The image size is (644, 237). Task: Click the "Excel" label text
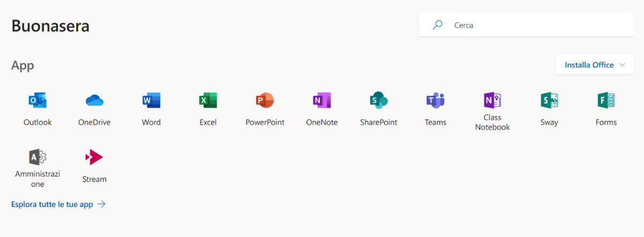[208, 122]
